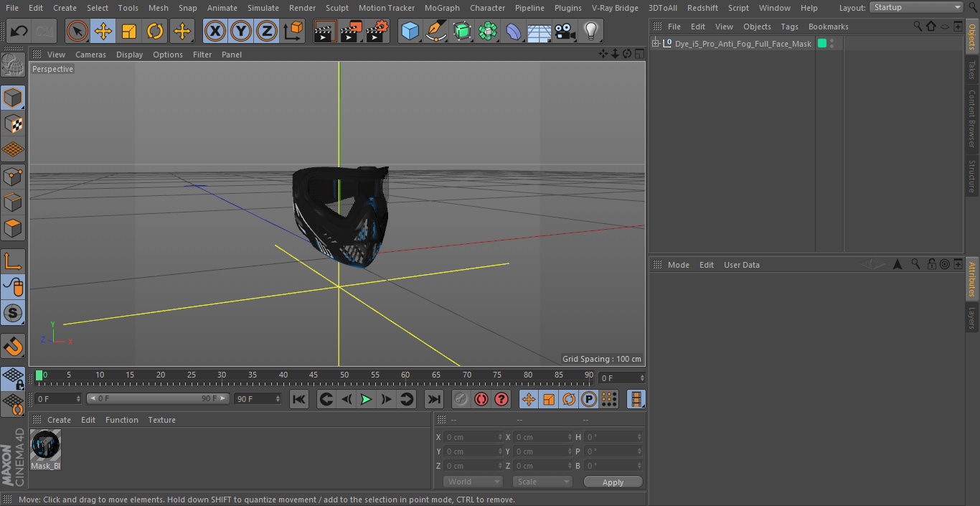
Task: Open the Simulate menu
Action: [x=263, y=8]
